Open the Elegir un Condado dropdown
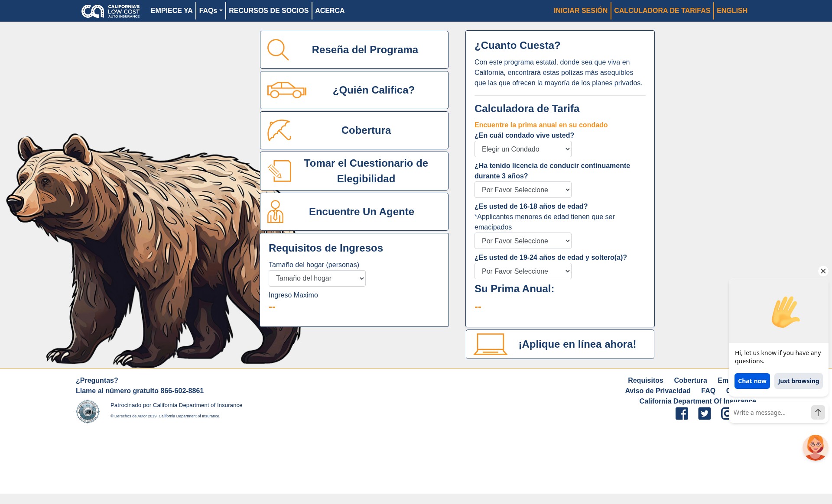The image size is (832, 504). 523,149
